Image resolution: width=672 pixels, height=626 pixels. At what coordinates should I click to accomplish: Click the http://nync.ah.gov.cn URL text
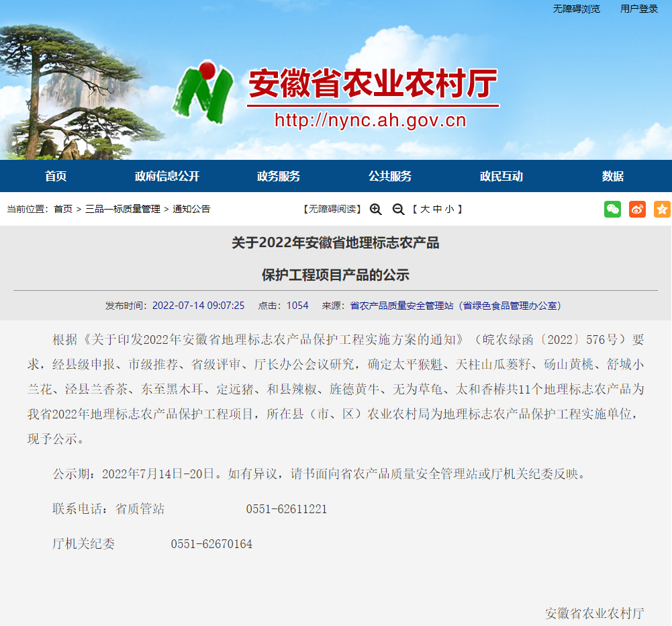[371, 120]
